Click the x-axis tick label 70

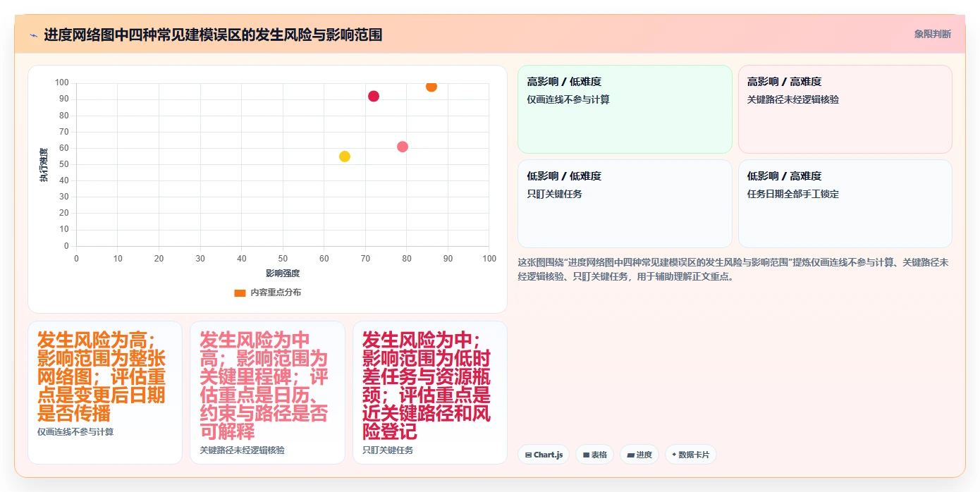click(x=365, y=259)
